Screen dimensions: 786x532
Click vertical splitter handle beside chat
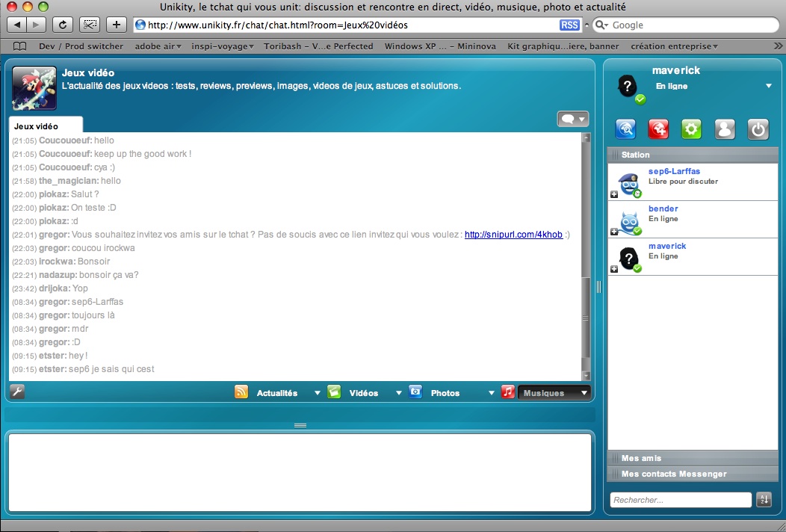click(598, 287)
